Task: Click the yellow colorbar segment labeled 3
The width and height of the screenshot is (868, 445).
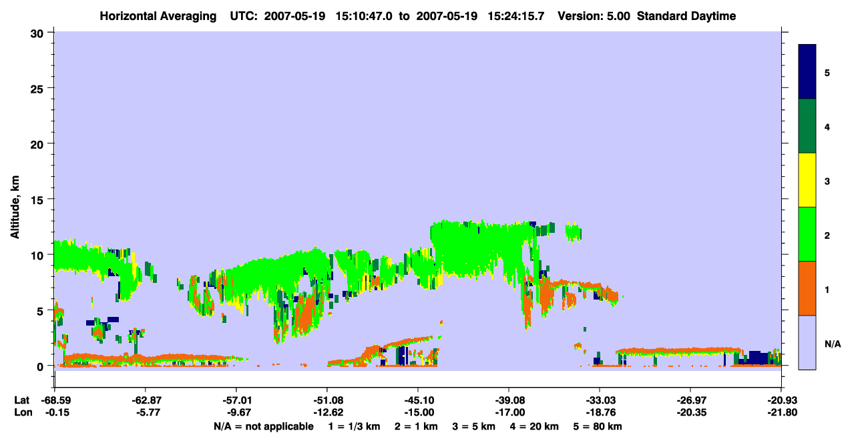Action: click(807, 180)
